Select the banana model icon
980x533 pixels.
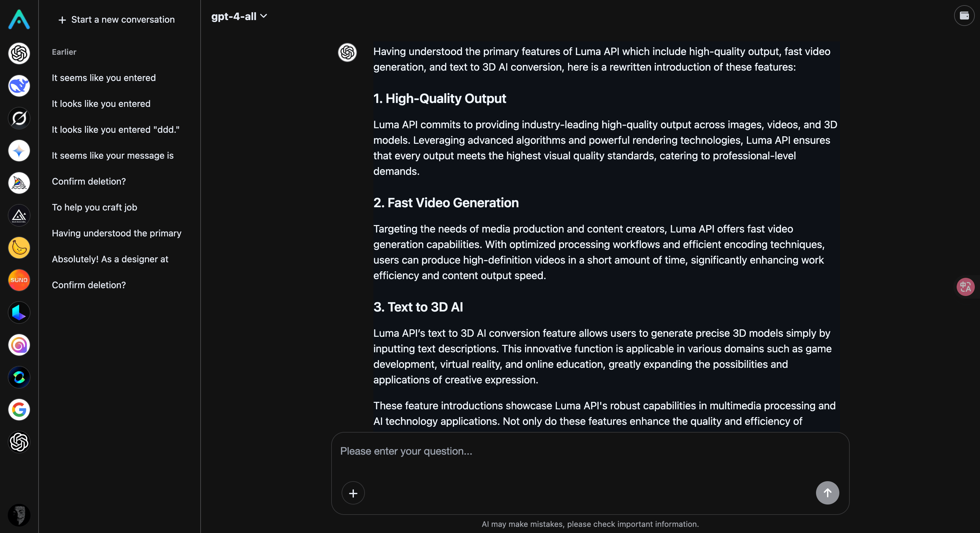tap(19, 248)
